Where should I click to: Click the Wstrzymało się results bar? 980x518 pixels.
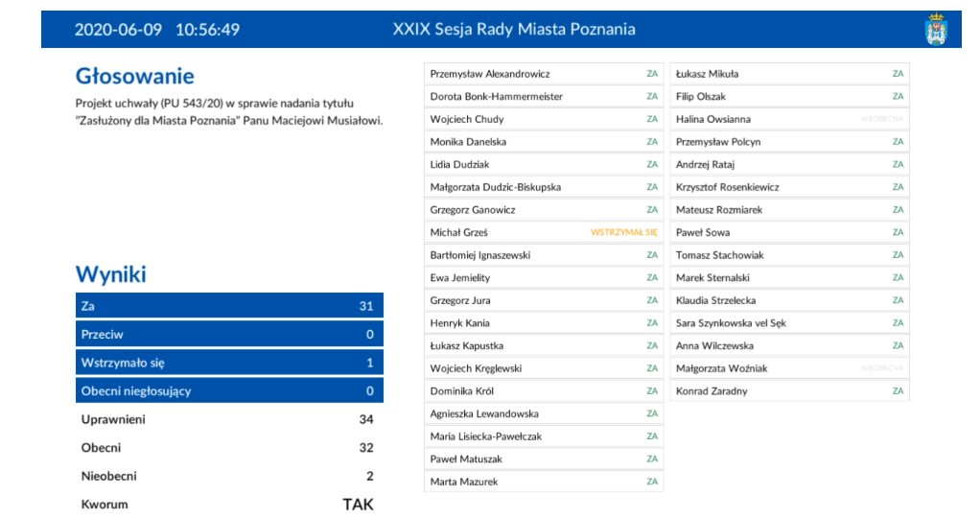[229, 364]
